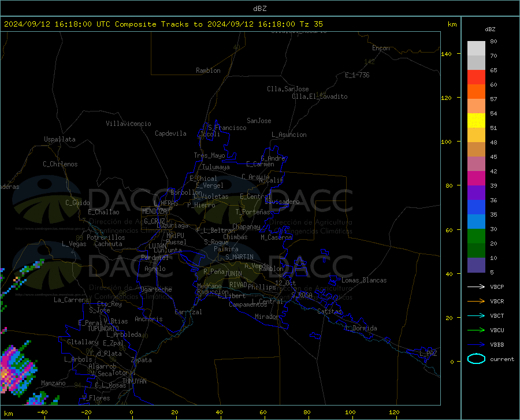Screen dimensions: 520x420
Task: Click the Ugarteche map label
Action: click(156, 289)
